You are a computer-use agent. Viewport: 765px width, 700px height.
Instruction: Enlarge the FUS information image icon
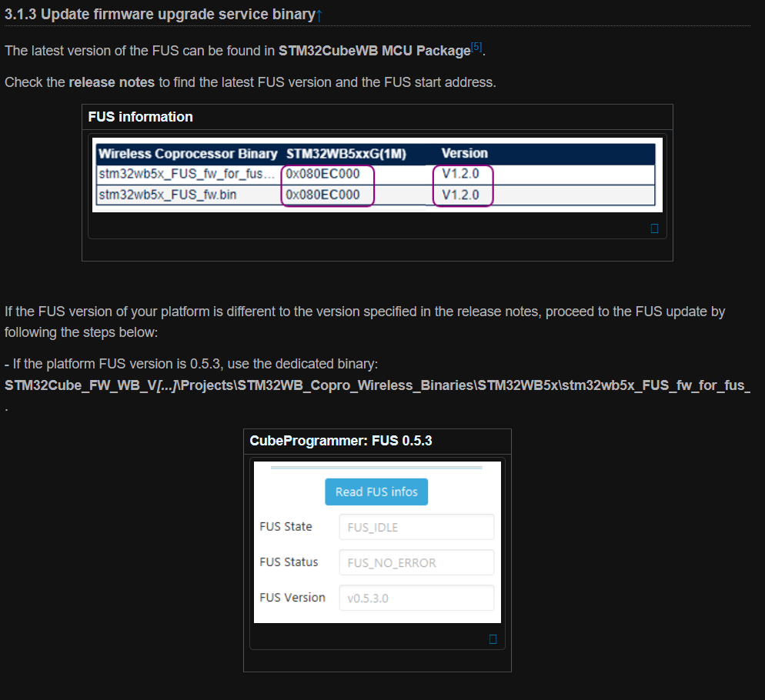654,228
